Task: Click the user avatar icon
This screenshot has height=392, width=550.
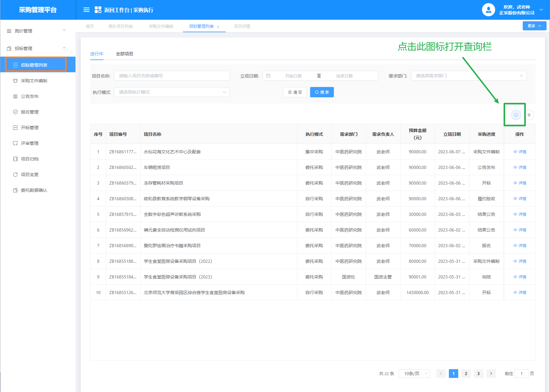Action: pyautogui.click(x=488, y=10)
